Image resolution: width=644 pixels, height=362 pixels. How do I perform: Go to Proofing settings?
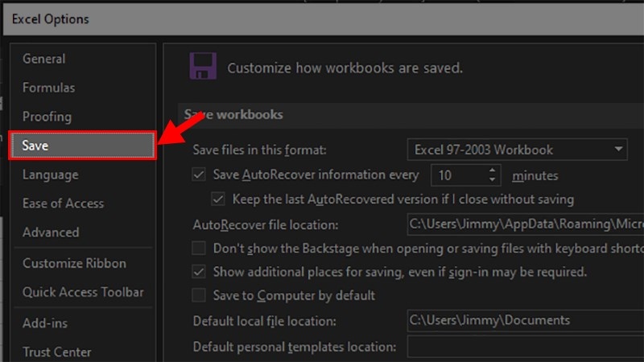coord(47,117)
